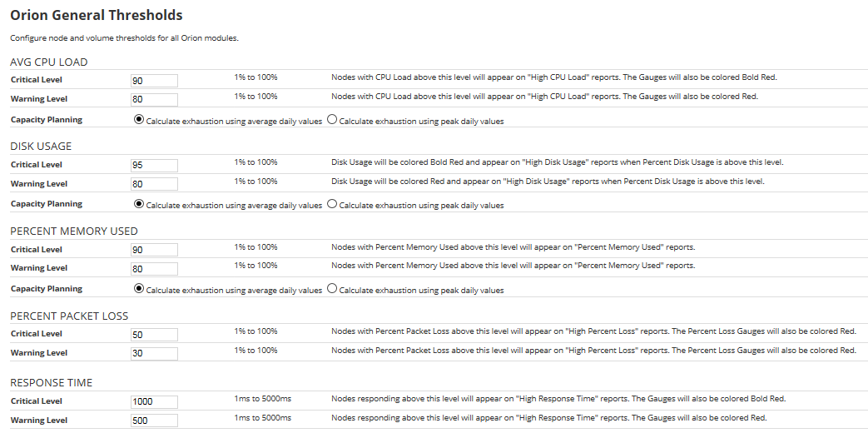868x433 pixels.
Task: Click Disk Usage Critical Level field showing 95
Action: [155, 166]
